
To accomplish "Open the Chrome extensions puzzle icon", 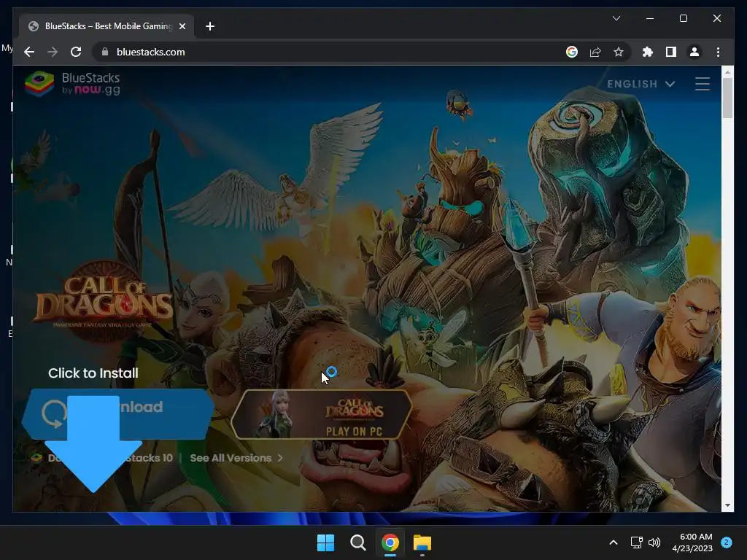I will 648,52.
